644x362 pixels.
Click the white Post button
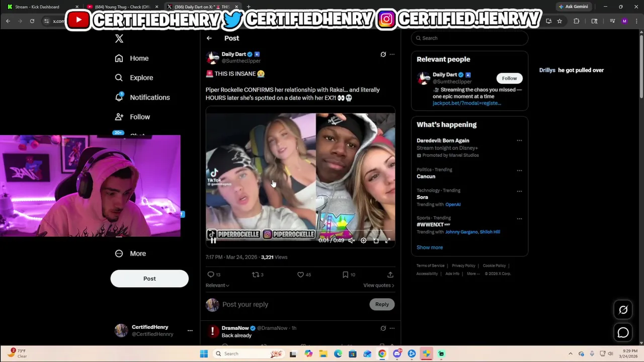(x=149, y=279)
